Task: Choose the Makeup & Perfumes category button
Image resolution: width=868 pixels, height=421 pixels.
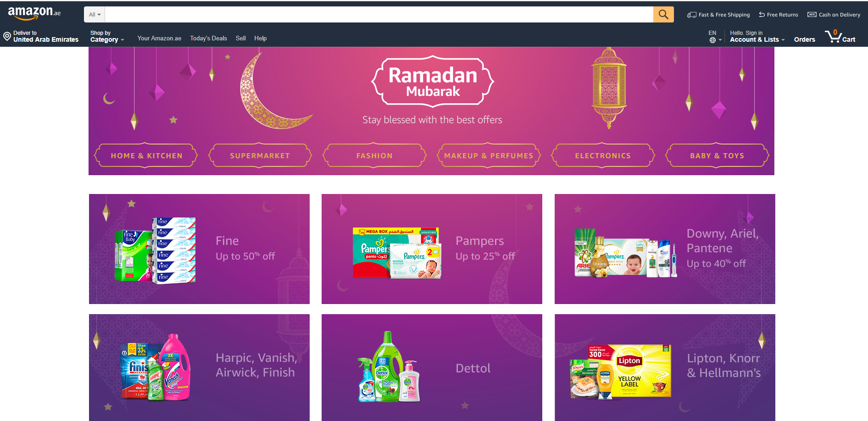Action: coord(489,155)
